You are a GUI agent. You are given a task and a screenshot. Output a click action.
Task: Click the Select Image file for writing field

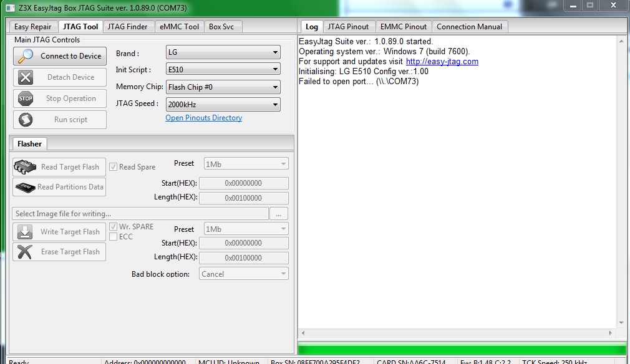point(140,214)
